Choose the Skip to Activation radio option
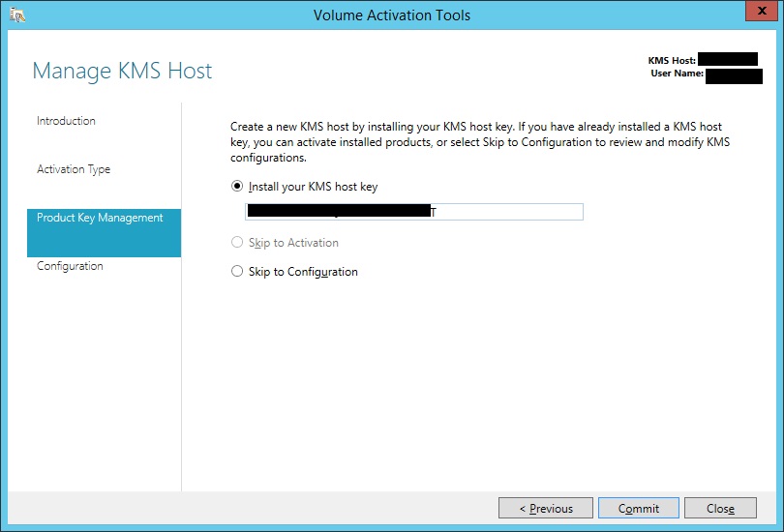The image size is (784, 532). click(237, 242)
